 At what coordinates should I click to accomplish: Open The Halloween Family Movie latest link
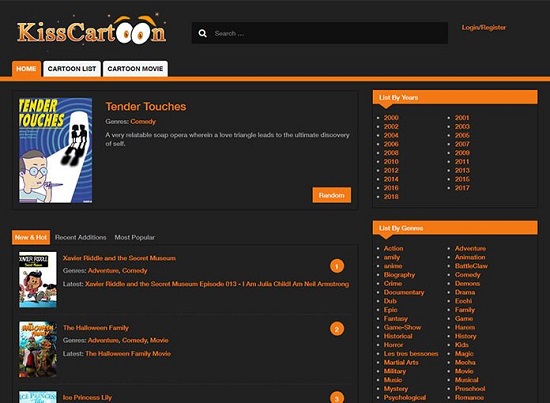128,354
